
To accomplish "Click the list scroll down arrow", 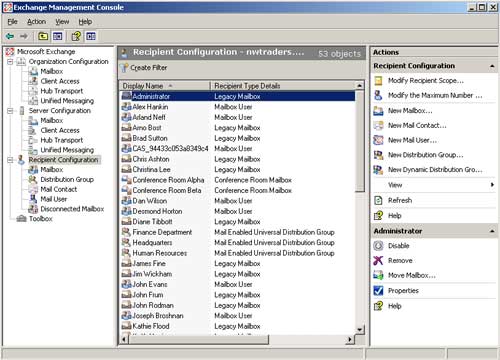I will tap(360, 330).
